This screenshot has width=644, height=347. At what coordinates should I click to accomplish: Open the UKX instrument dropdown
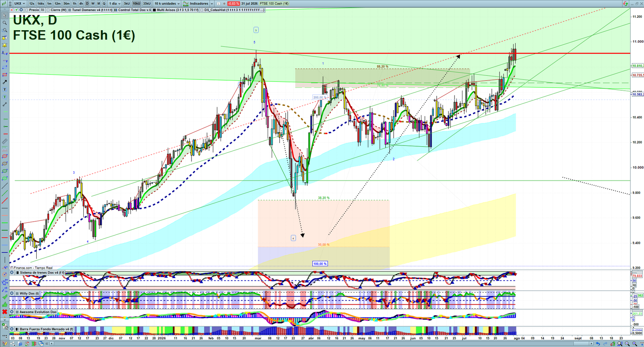tap(19, 4)
